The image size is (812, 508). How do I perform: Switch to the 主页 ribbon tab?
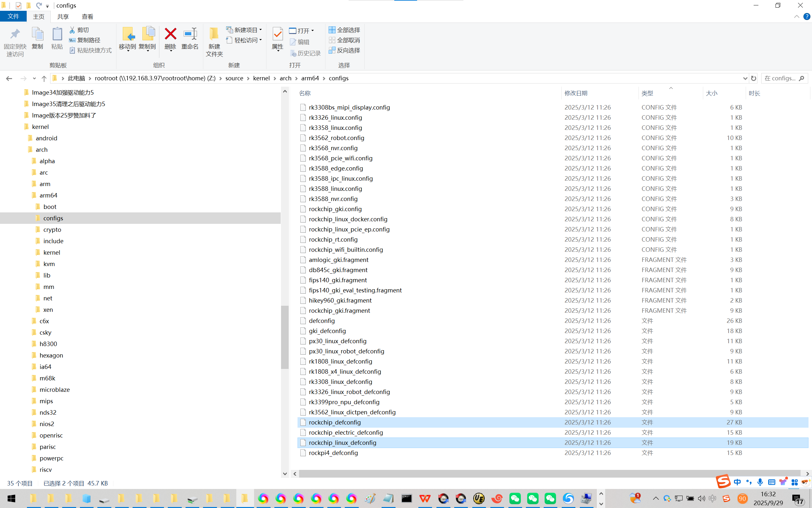point(39,17)
